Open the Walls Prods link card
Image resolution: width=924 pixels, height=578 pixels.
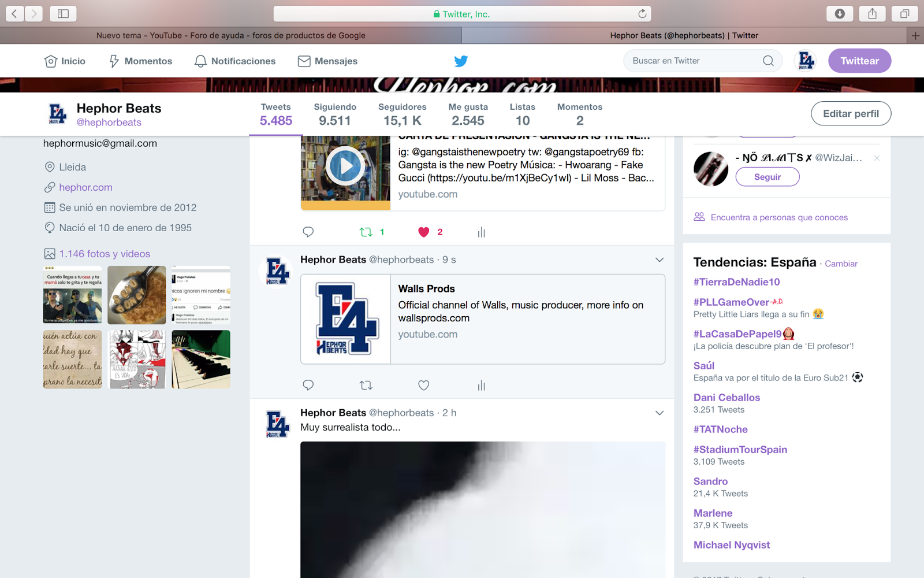click(x=483, y=319)
